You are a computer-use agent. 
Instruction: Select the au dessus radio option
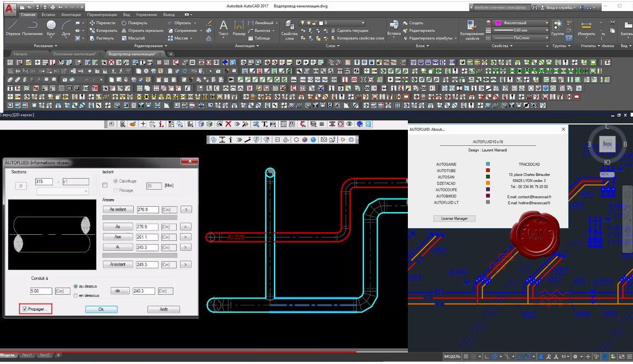tap(75, 286)
